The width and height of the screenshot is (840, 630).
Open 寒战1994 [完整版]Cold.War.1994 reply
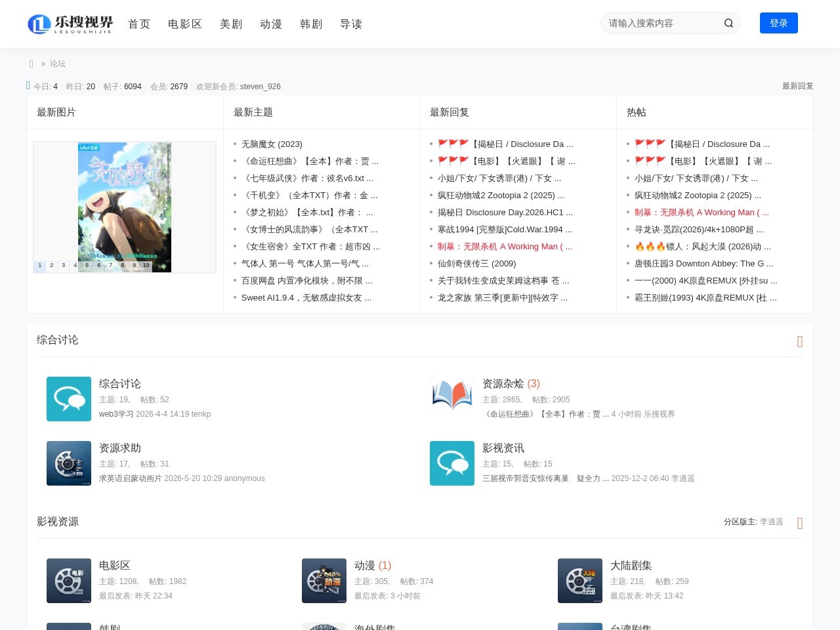(505, 229)
